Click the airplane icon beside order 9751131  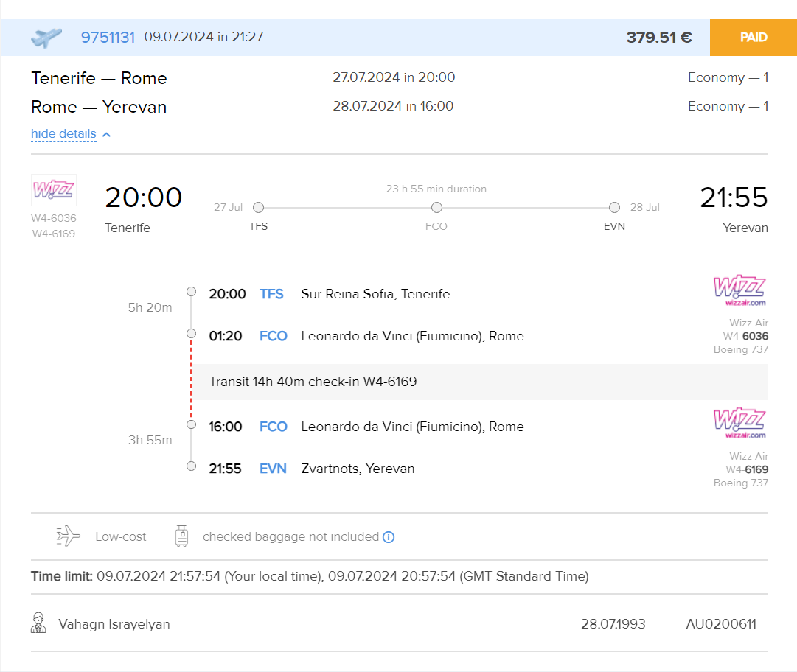pos(46,38)
